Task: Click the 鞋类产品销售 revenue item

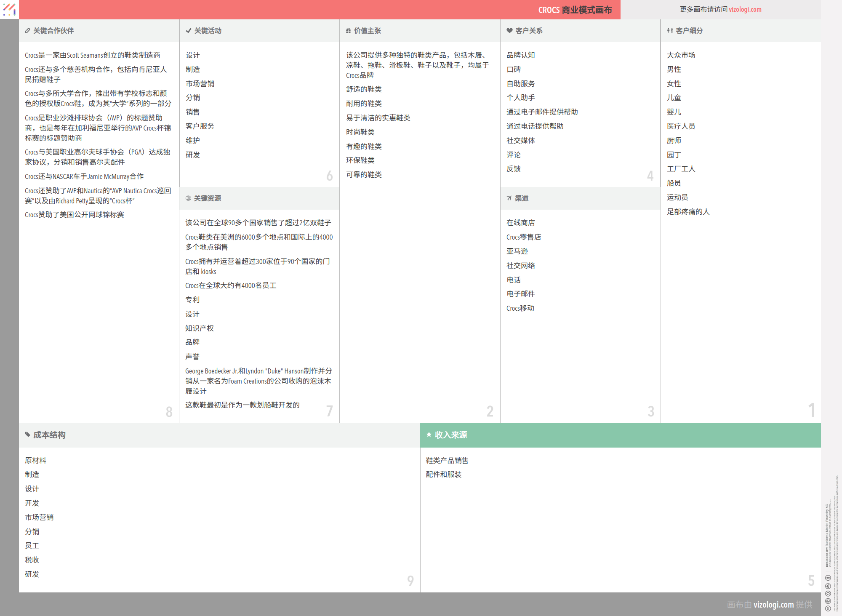Action: [x=447, y=461]
